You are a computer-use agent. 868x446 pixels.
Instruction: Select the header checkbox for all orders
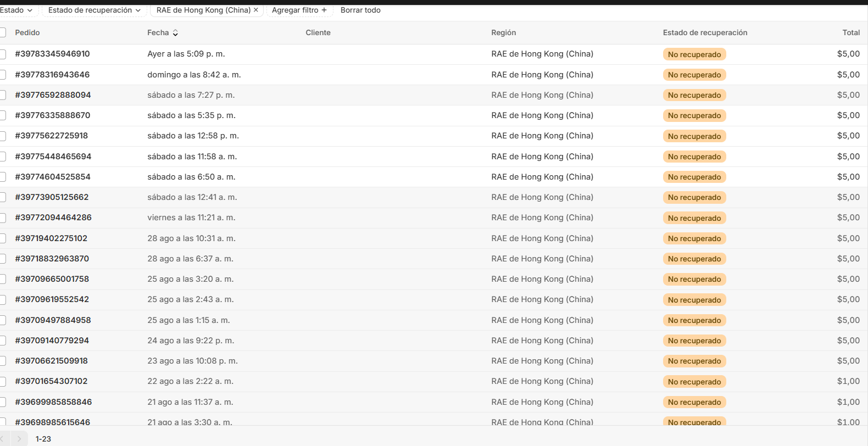point(3,33)
